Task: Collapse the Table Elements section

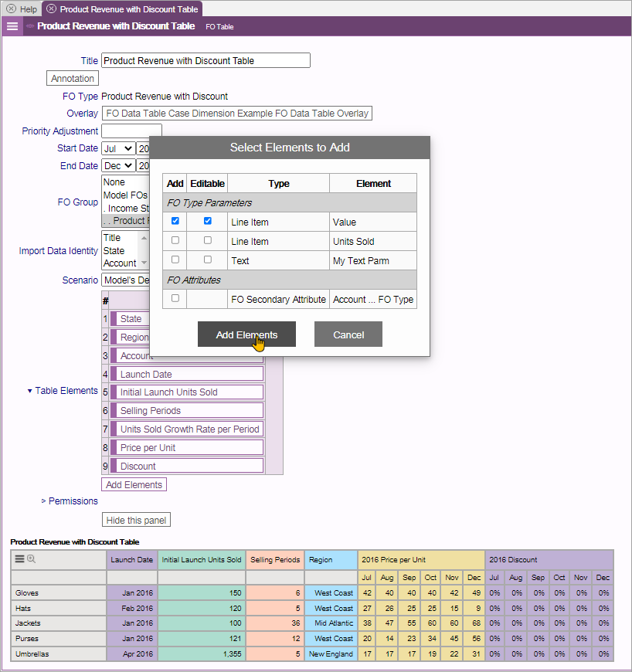Action: (x=29, y=391)
